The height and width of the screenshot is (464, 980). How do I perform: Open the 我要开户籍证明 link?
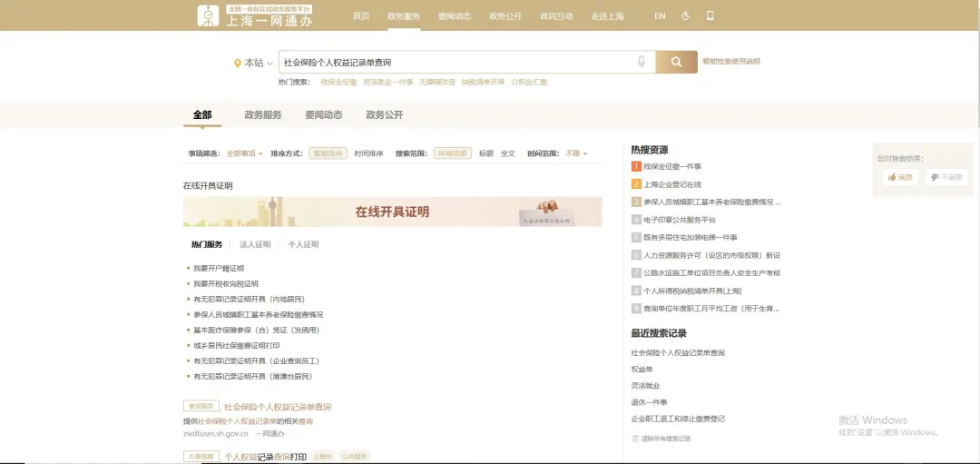tap(219, 269)
